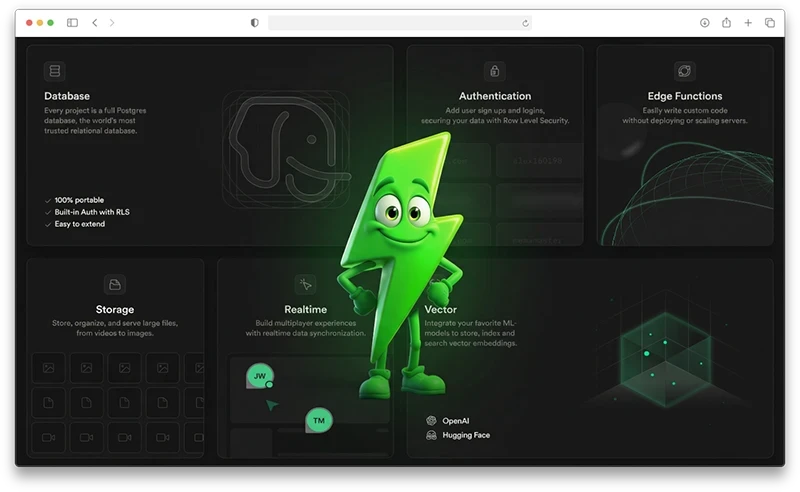Click the OpenAI logo icon
This screenshot has height=492, width=800.
(431, 421)
